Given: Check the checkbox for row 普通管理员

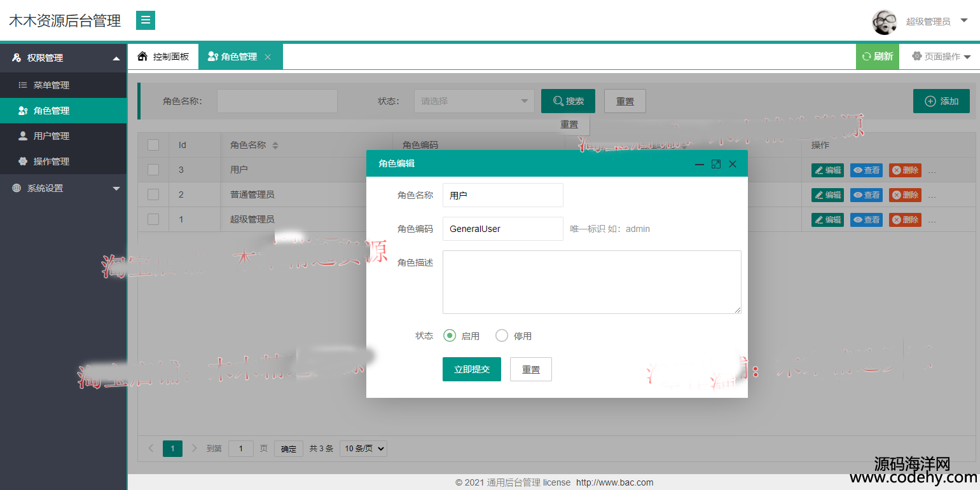Looking at the screenshot, I should tap(153, 194).
